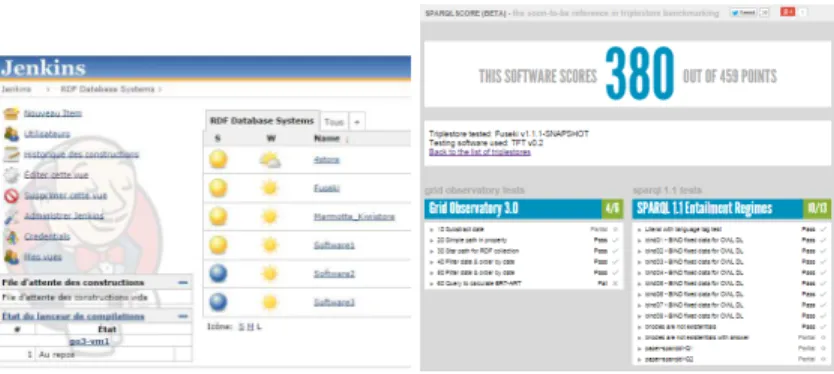Sort jobs by the S status column

(x=218, y=138)
